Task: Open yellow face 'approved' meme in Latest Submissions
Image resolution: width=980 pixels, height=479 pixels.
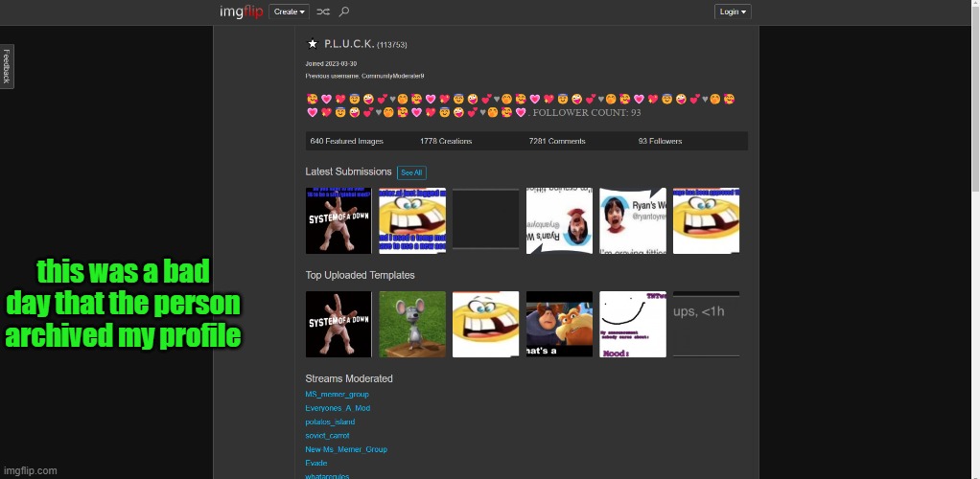Action: [707, 220]
